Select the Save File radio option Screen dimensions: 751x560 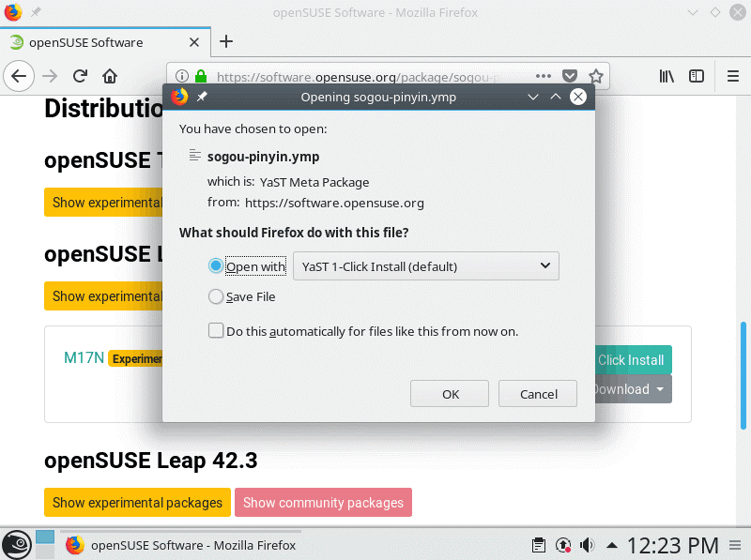click(216, 296)
